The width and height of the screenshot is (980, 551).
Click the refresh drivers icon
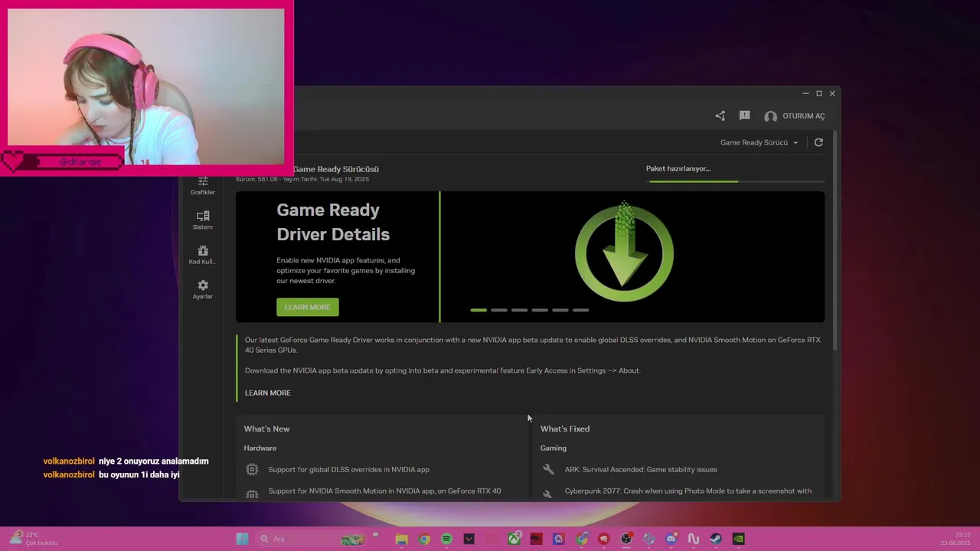pos(818,142)
